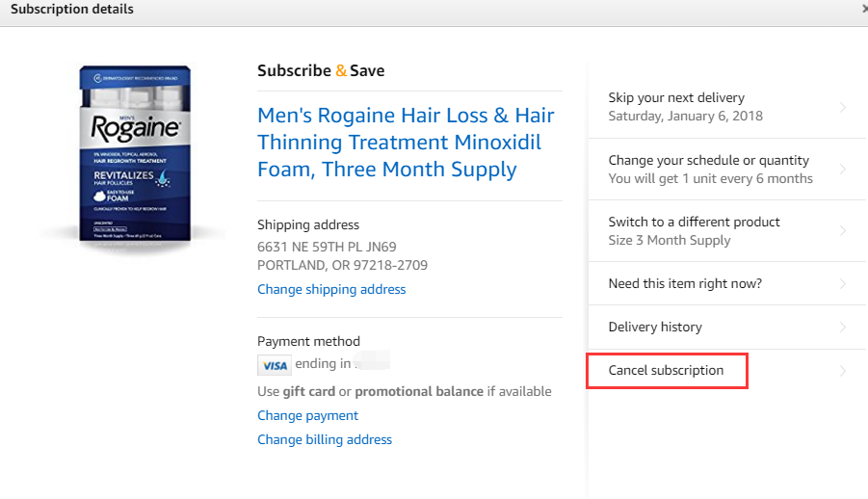Screen dimensions: 868x499
Task: Select Switch to a different product
Action: tap(727, 231)
